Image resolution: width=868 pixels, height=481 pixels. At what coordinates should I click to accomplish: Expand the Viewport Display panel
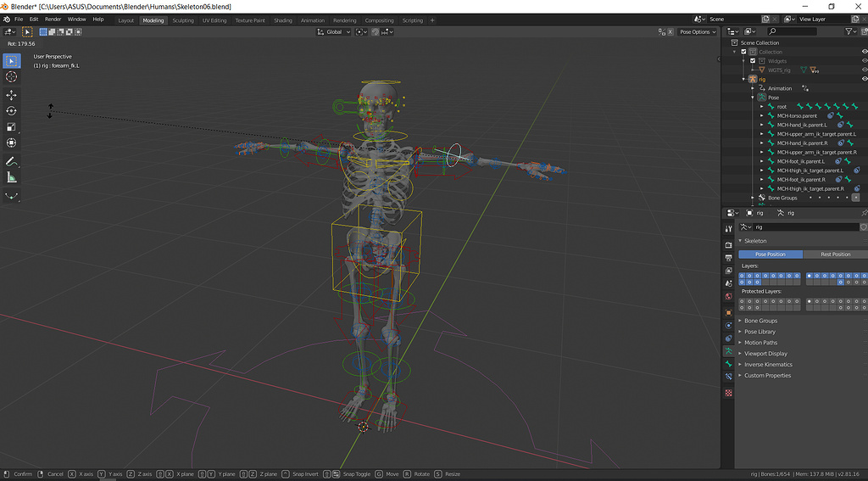tap(765, 354)
